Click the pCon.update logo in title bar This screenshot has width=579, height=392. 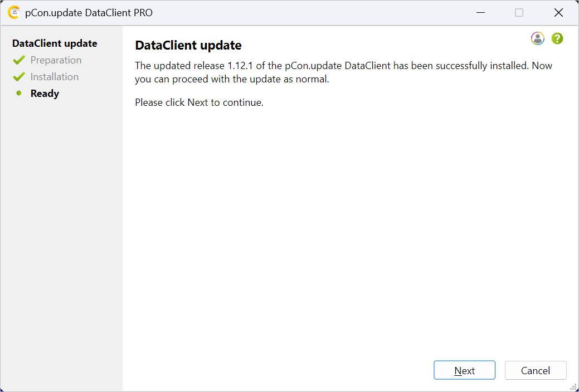tap(14, 13)
